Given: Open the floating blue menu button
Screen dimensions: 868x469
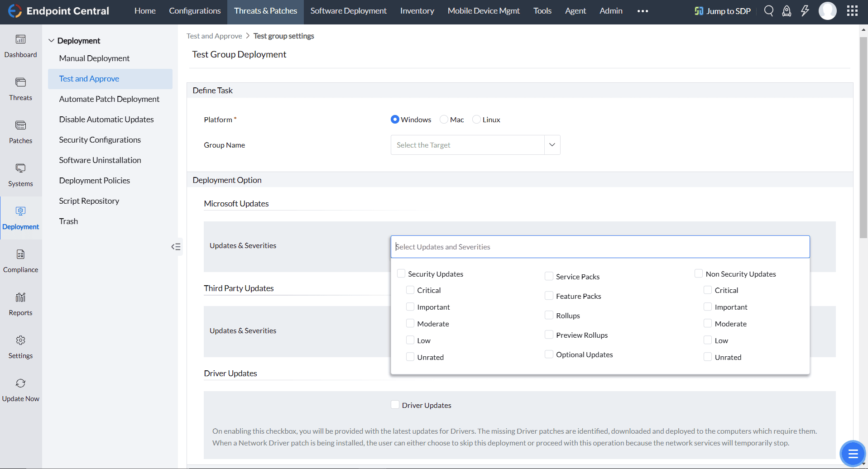Looking at the screenshot, I should point(853,454).
